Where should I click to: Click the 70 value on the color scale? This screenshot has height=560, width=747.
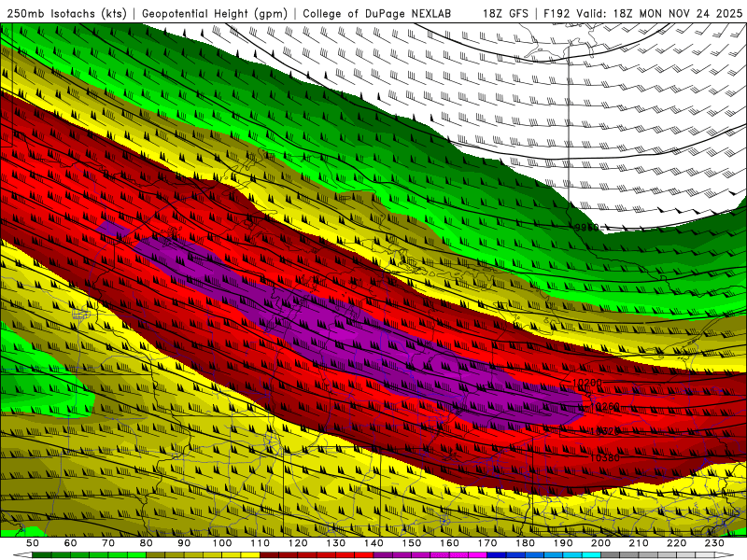coord(108,543)
